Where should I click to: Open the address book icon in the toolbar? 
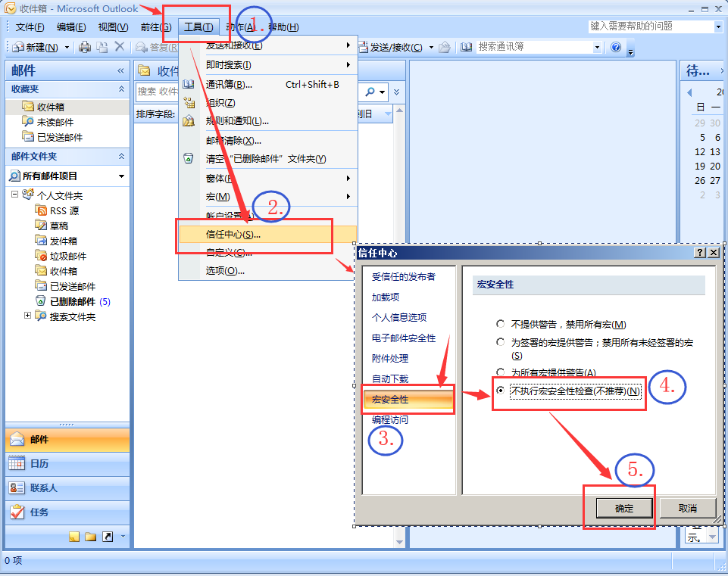point(466,47)
